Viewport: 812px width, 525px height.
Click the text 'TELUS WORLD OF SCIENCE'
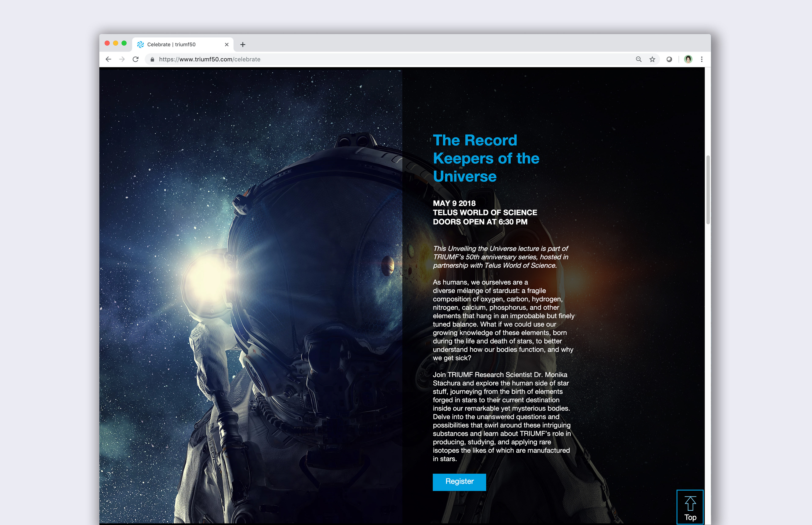[485, 213]
